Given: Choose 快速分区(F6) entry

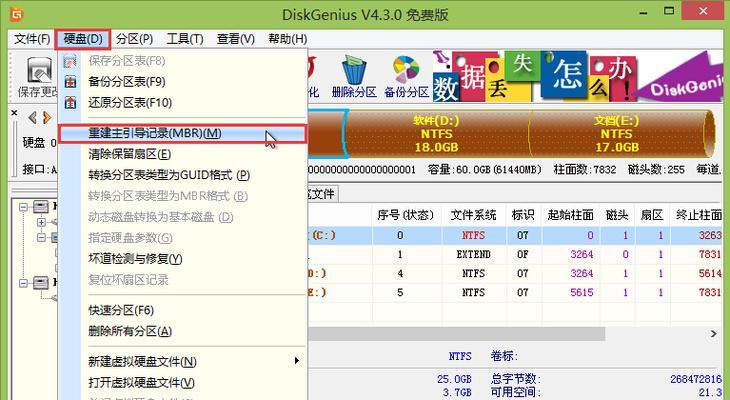Looking at the screenshot, I should pyautogui.click(x=121, y=310).
